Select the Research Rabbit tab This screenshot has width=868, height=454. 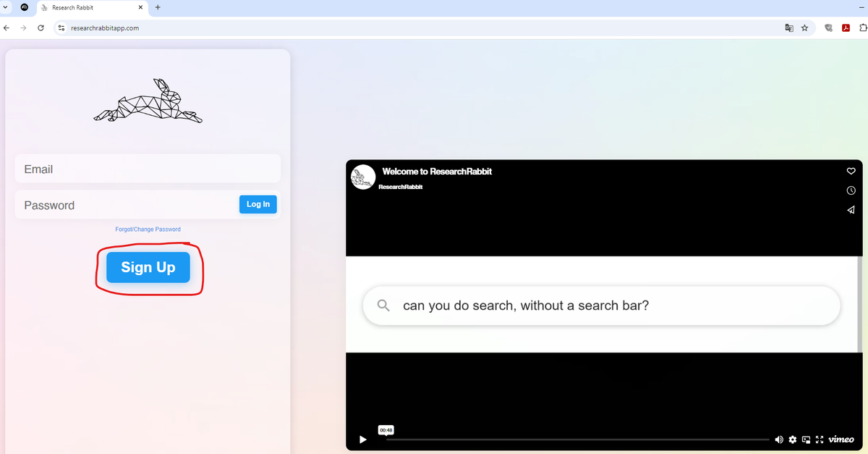(92, 7)
